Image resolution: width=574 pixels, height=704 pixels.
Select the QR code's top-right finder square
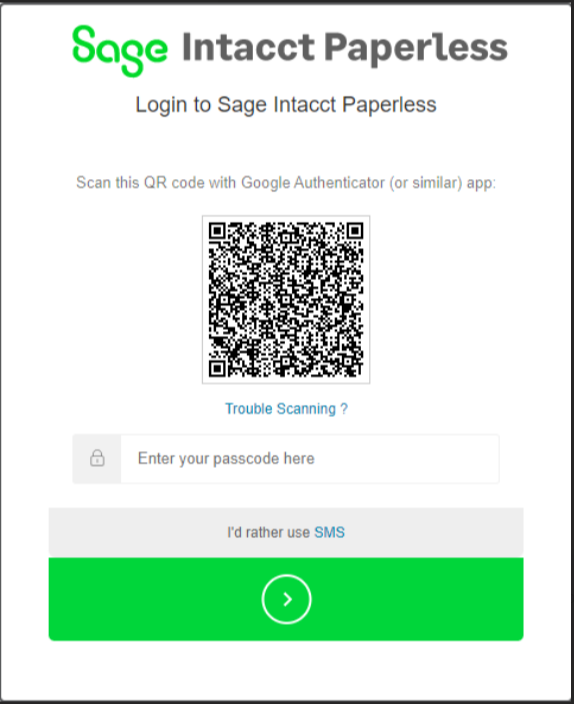(355, 231)
